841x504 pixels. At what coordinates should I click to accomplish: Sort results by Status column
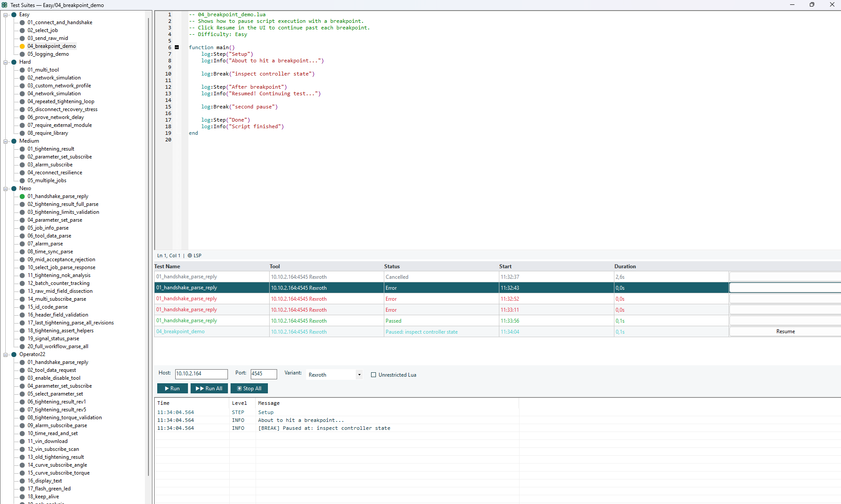click(x=441, y=266)
